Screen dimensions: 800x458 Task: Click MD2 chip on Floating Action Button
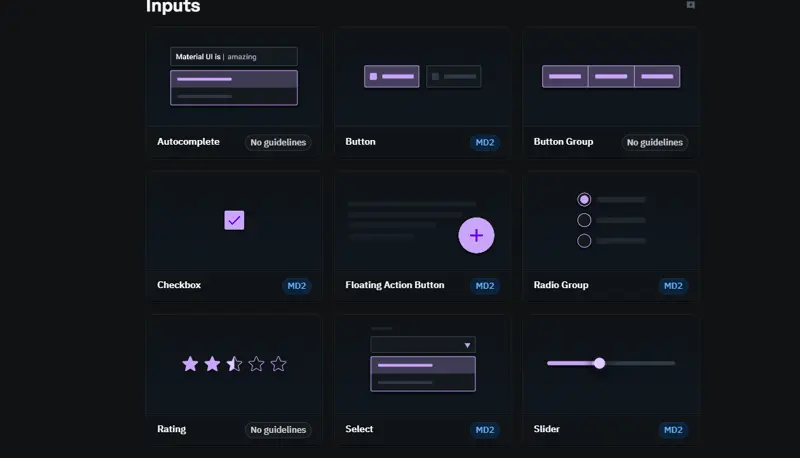pyautogui.click(x=485, y=286)
